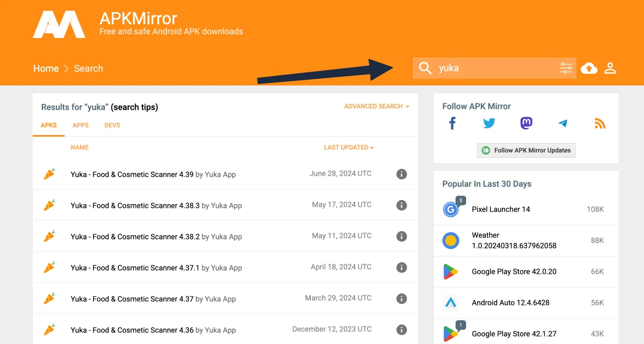Click the upload APK cloud icon

coord(589,68)
